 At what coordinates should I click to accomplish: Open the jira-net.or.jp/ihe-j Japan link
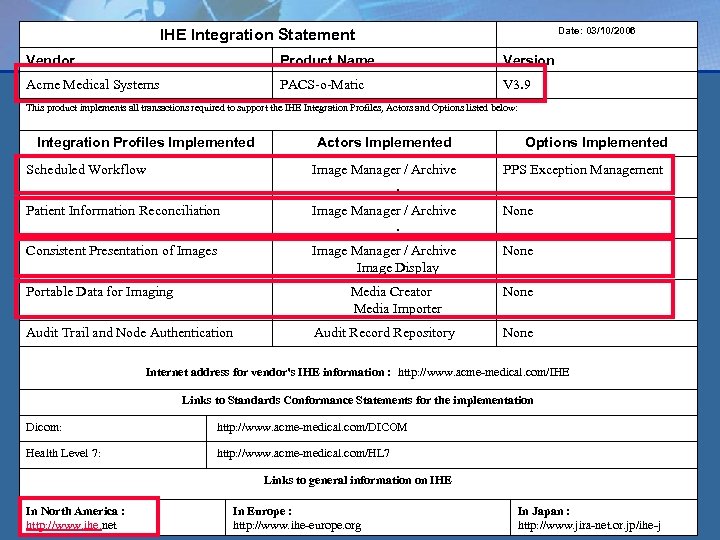pos(589,525)
